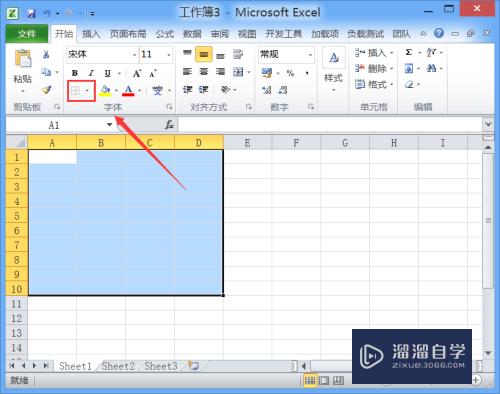Toggle Bold formatting
The height and width of the screenshot is (394, 500).
pos(75,73)
